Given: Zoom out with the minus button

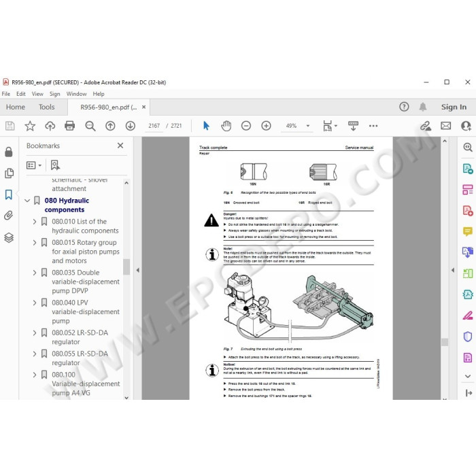Looking at the screenshot, I should coord(246,126).
